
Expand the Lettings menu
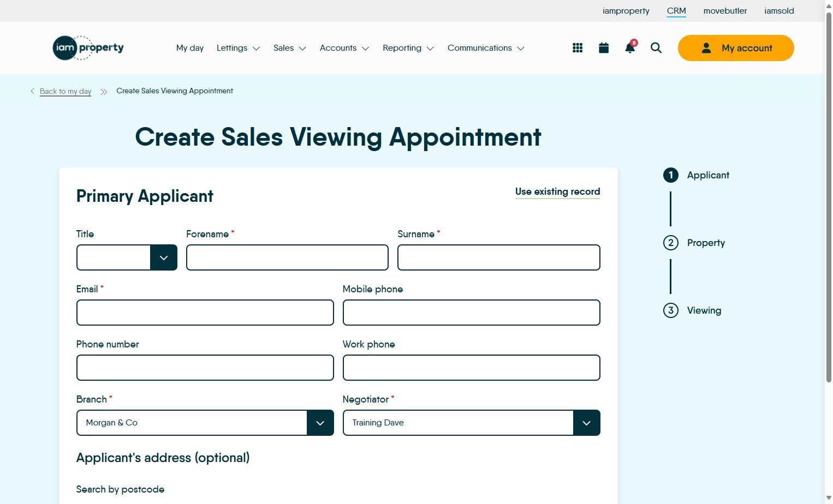[238, 48]
